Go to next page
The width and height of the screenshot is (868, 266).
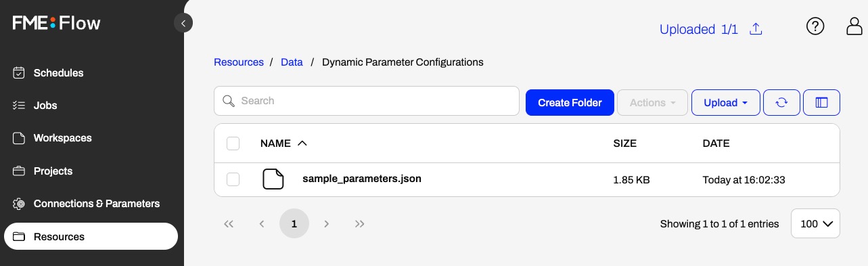click(327, 223)
